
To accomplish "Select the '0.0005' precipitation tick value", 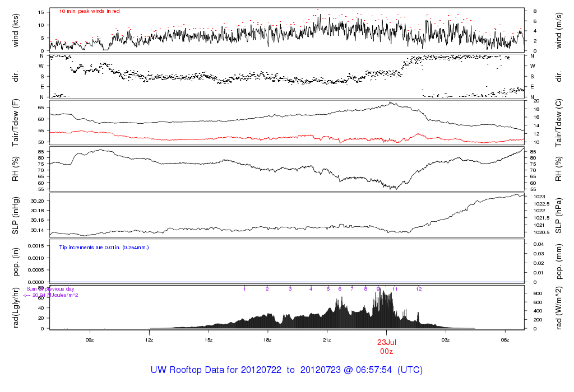I will 36,270.
